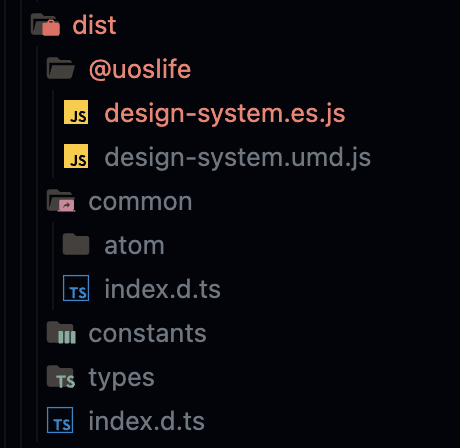Open the design-system.es.js file
The height and width of the screenshot is (448, 460).
pos(225,113)
